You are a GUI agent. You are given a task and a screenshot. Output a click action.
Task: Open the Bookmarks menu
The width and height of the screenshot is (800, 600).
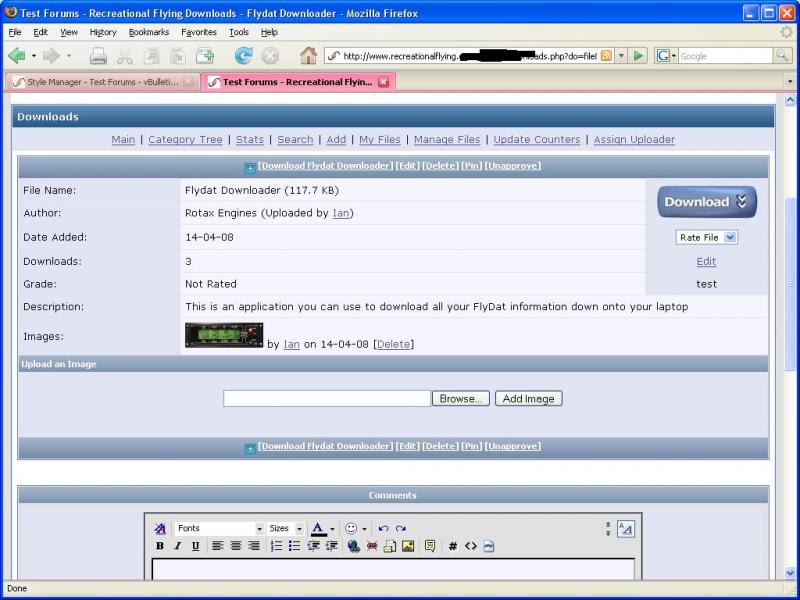149,32
